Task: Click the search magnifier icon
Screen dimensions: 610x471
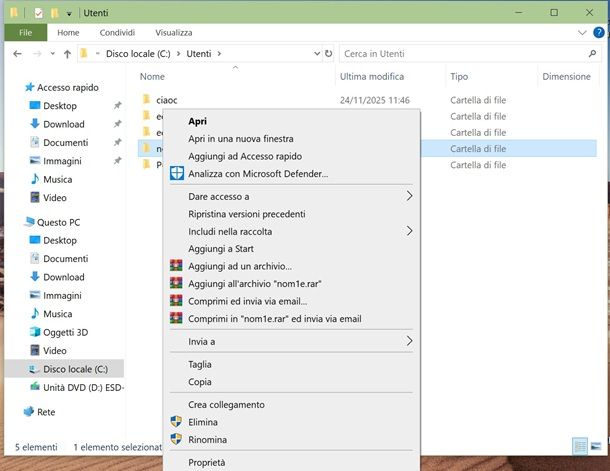Action: pyautogui.click(x=592, y=54)
